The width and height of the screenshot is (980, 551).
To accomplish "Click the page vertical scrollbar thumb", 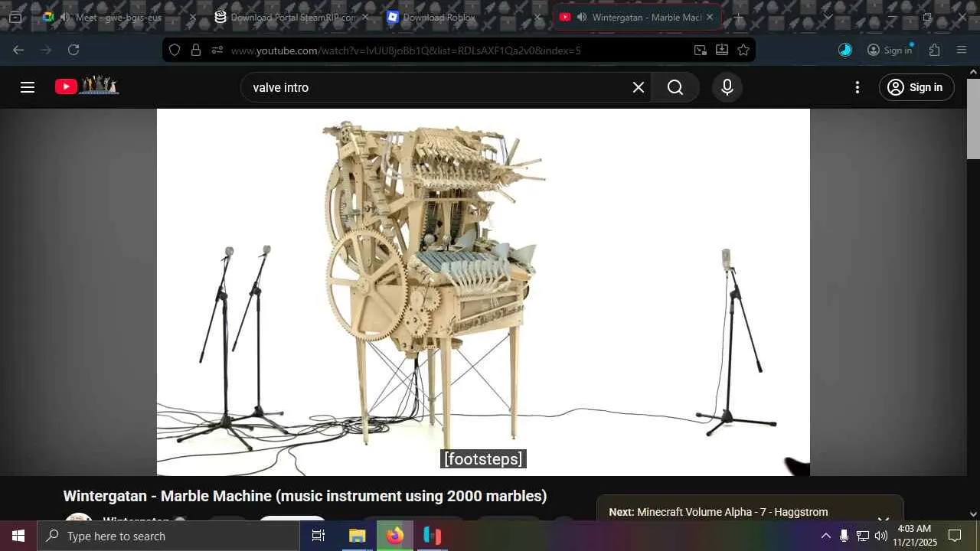I will 973,118.
